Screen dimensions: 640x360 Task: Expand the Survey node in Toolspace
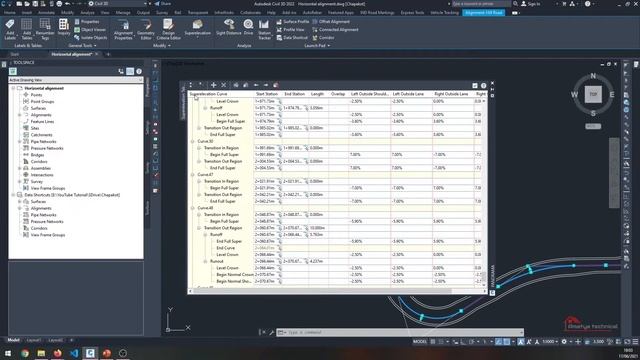[20, 182]
